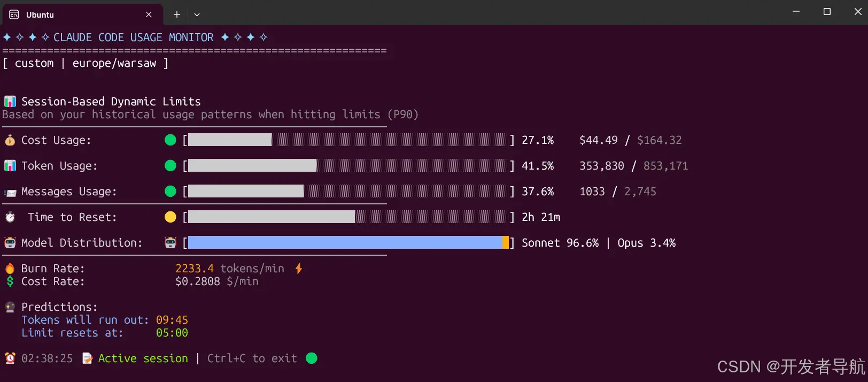
Task: Maximize the terminal window
Action: [827, 11]
